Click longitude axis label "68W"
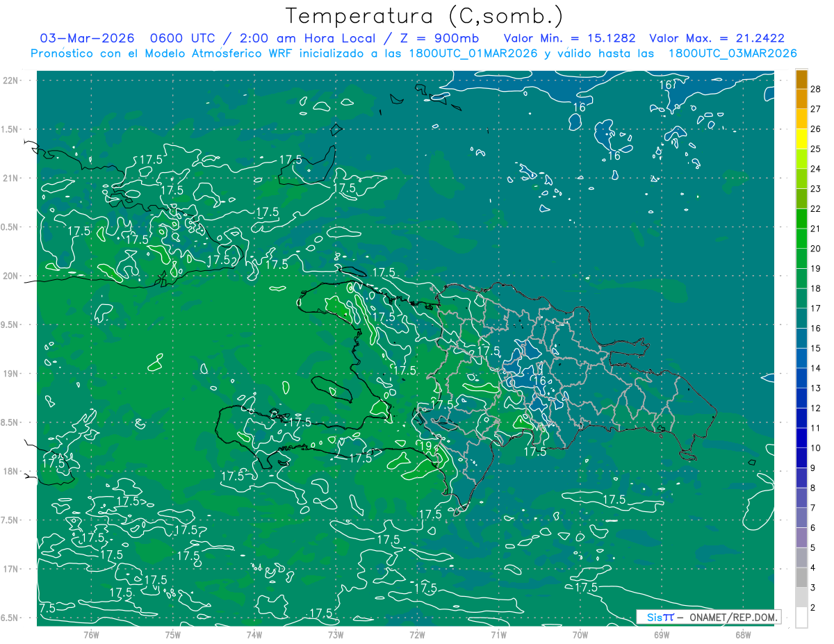 (x=743, y=635)
